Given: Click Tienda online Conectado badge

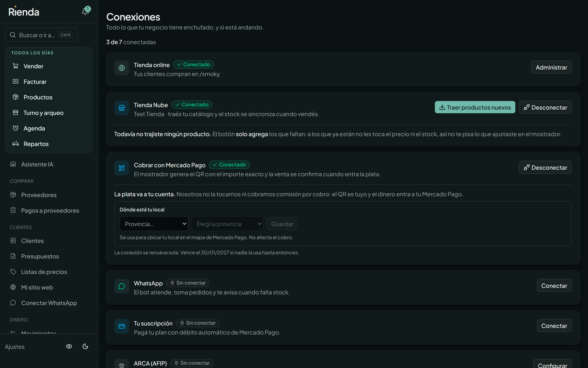Looking at the screenshot, I should 193,64.
